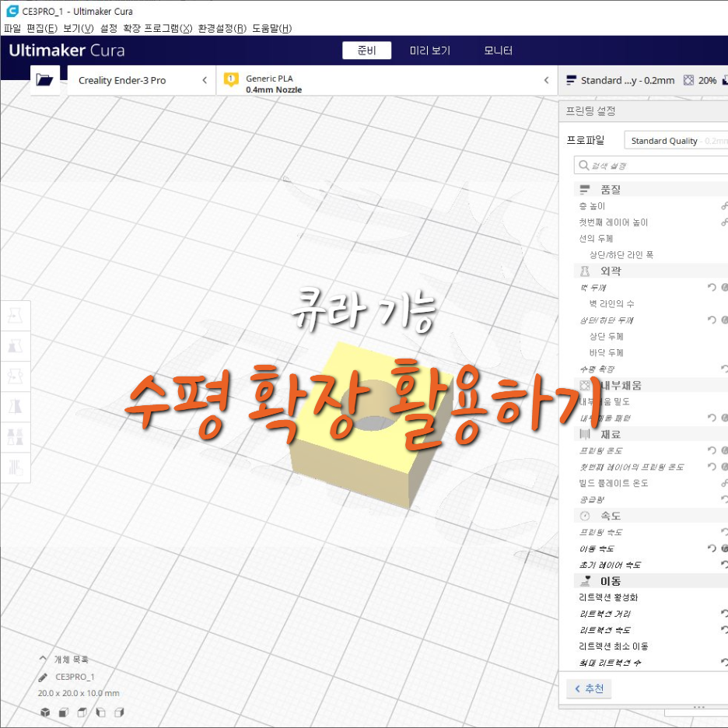Switch to 3D view cube icon
The width and height of the screenshot is (728, 728).
coord(45,712)
